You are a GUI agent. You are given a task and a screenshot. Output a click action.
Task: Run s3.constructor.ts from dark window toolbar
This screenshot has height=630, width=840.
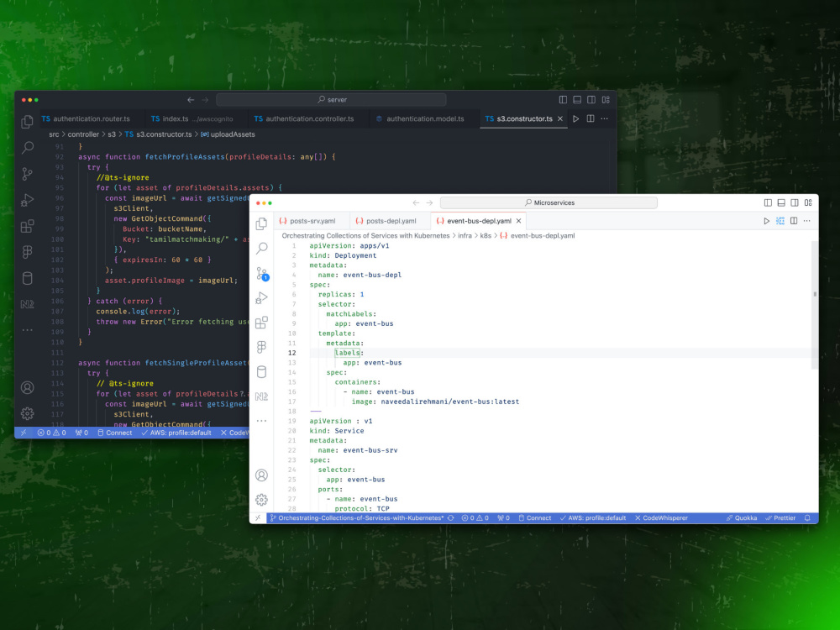(576, 119)
